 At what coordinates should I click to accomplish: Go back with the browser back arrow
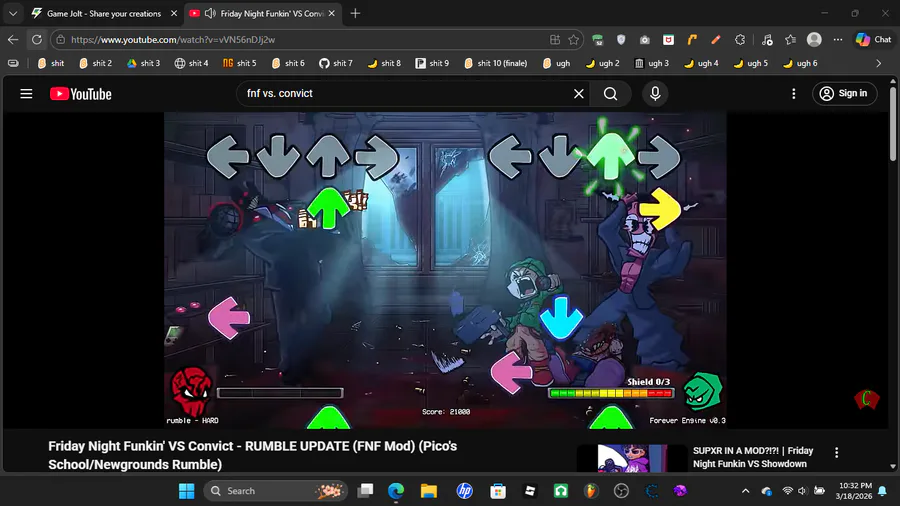click(x=13, y=40)
